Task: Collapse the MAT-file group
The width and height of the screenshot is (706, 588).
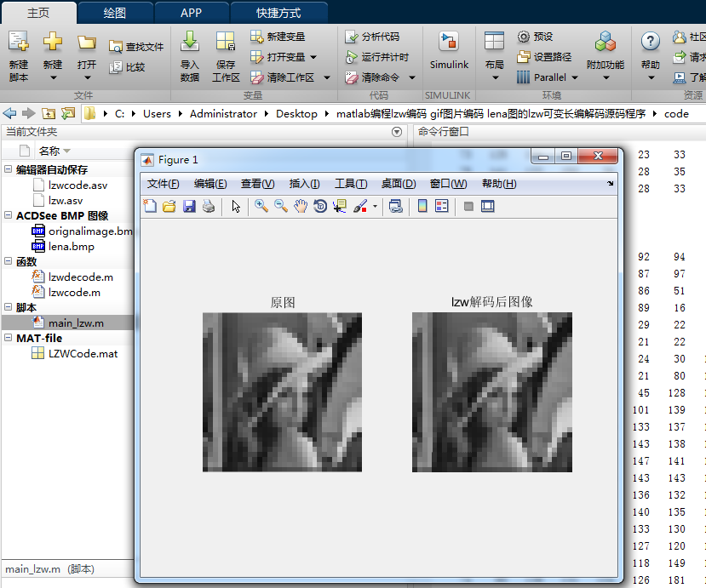Action: 8,338
